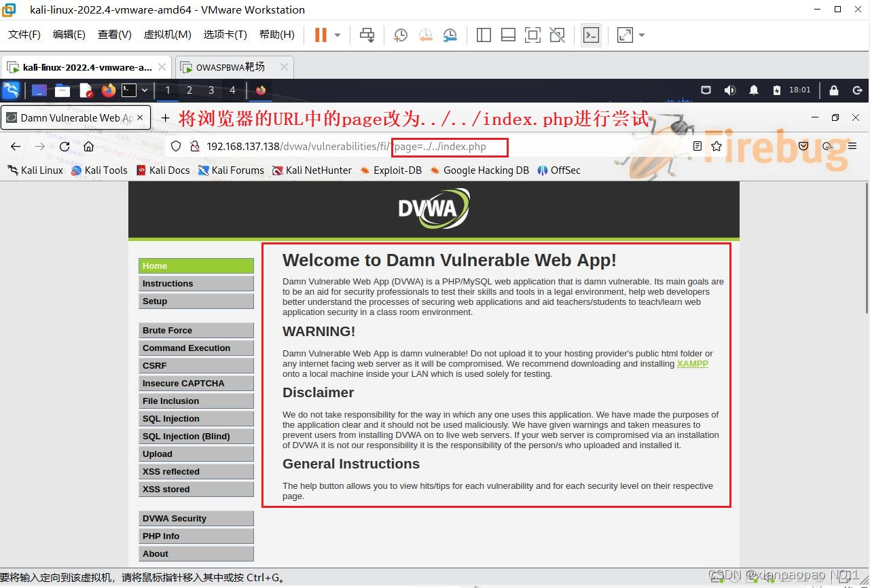The height and width of the screenshot is (588, 870).
Task: Enter VMware full screen mode
Action: [x=532, y=35]
